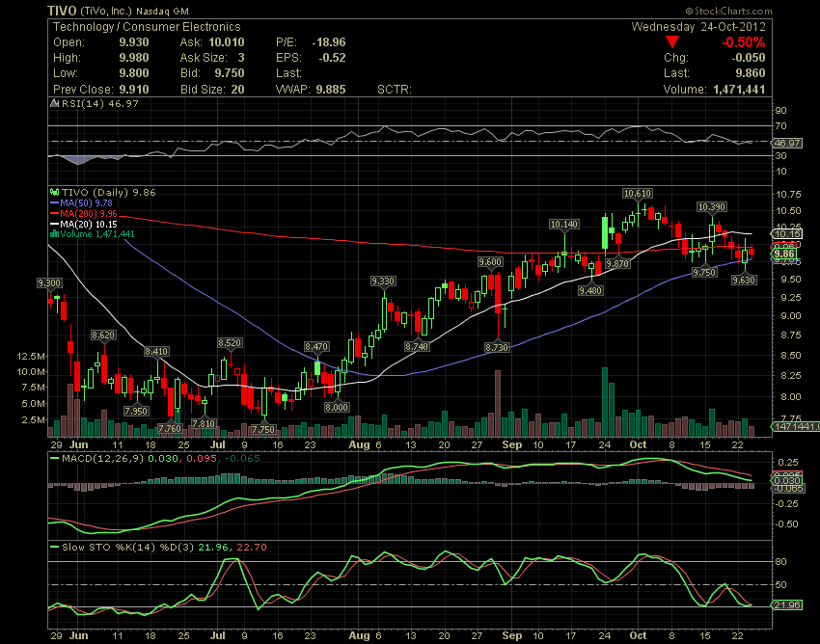Screen dimensions: 820x644
Task: Click the green Volume legend entry
Action: tap(92, 234)
